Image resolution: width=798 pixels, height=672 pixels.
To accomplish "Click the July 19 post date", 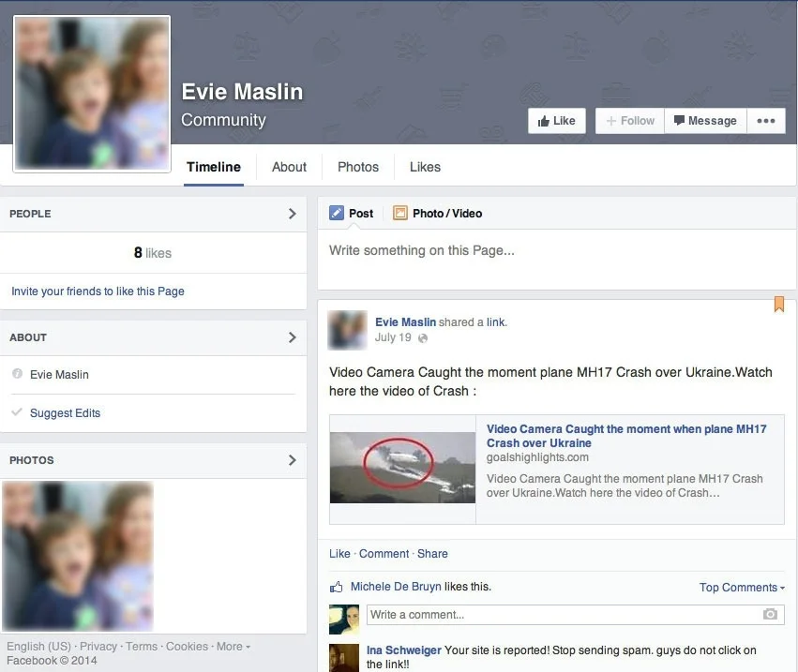I will pyautogui.click(x=393, y=337).
